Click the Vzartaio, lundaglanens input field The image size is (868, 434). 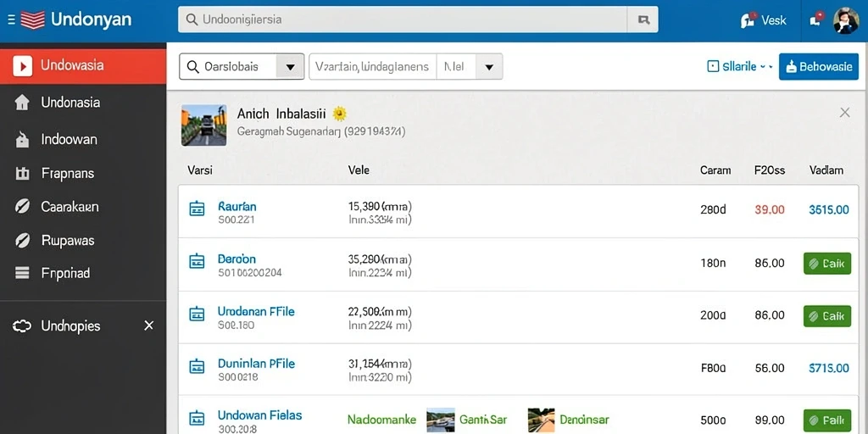(373, 67)
